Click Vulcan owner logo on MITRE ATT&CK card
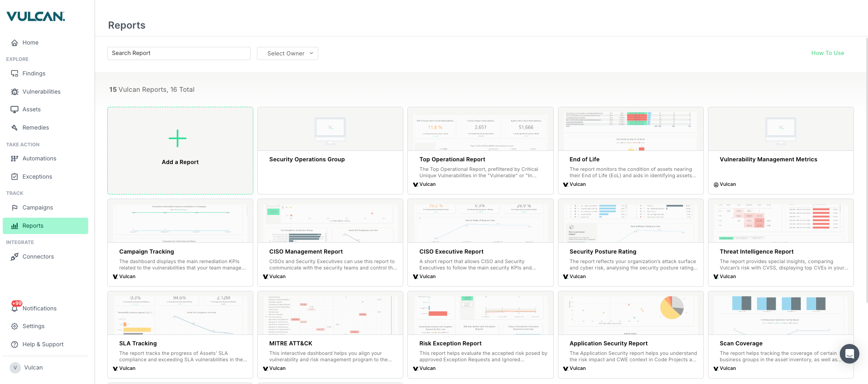The width and height of the screenshot is (868, 384). pos(266,369)
